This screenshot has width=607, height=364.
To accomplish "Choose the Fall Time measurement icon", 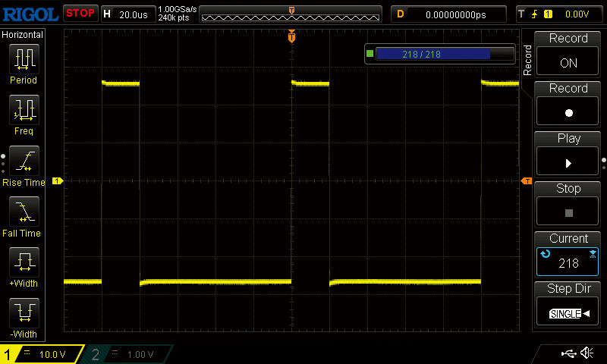I will pos(23,212).
